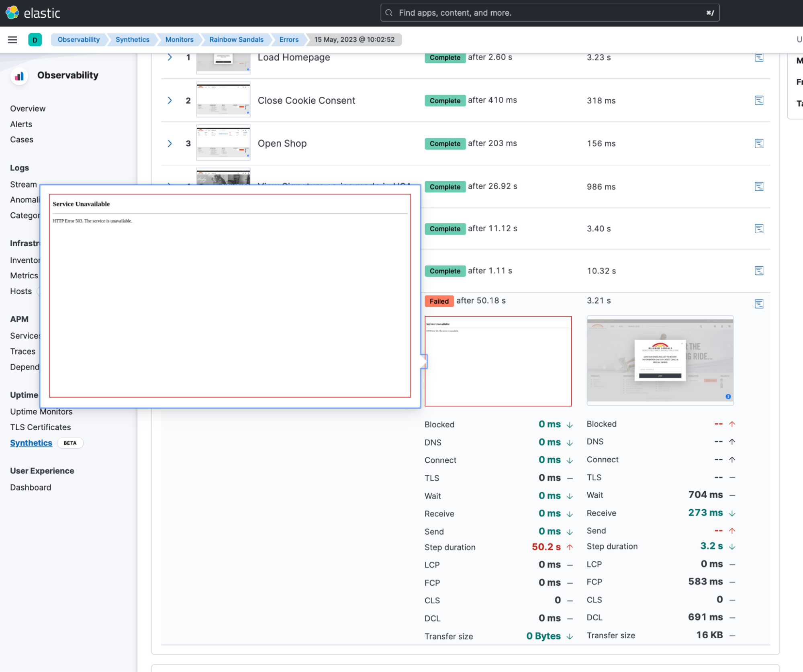Screen dimensions: 803x672
Task: Select the Uptime Monitors icon
Action: [x=41, y=411]
